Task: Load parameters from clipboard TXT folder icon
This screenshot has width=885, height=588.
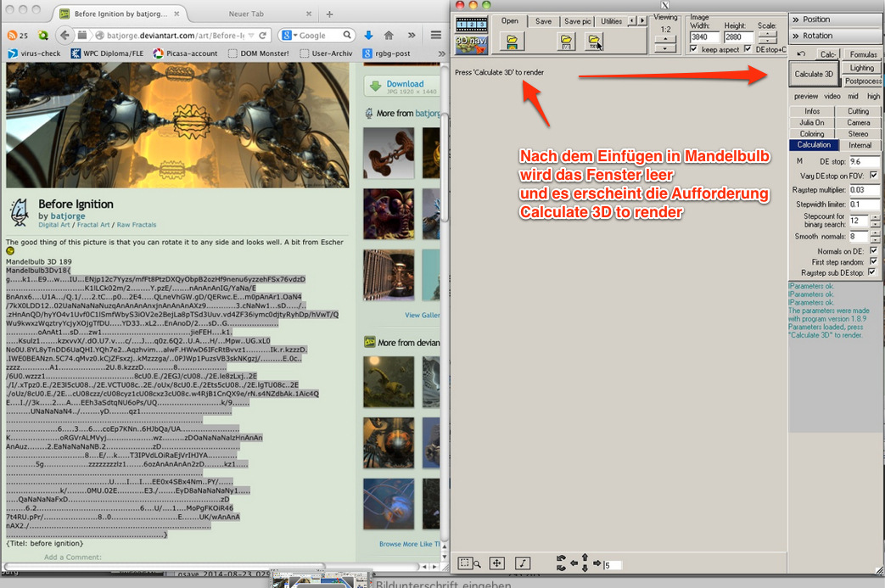Action: pyautogui.click(x=593, y=42)
